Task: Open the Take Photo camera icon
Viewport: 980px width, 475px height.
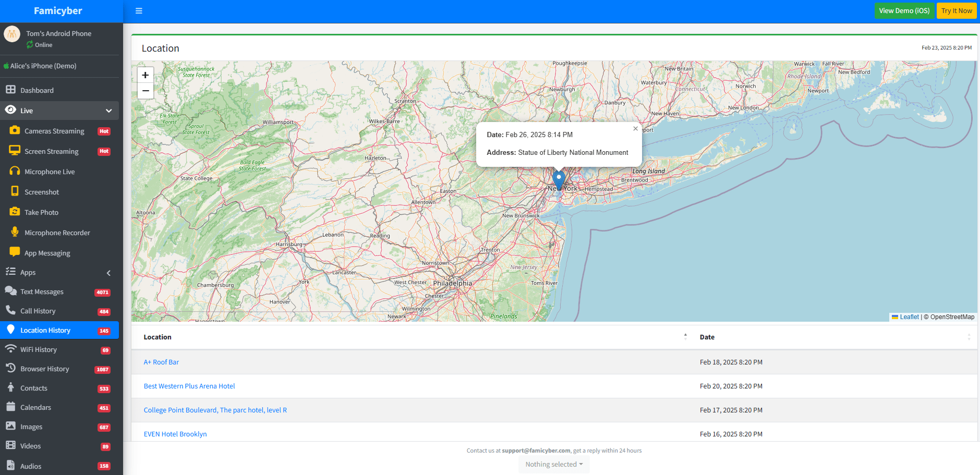Action: 15,212
